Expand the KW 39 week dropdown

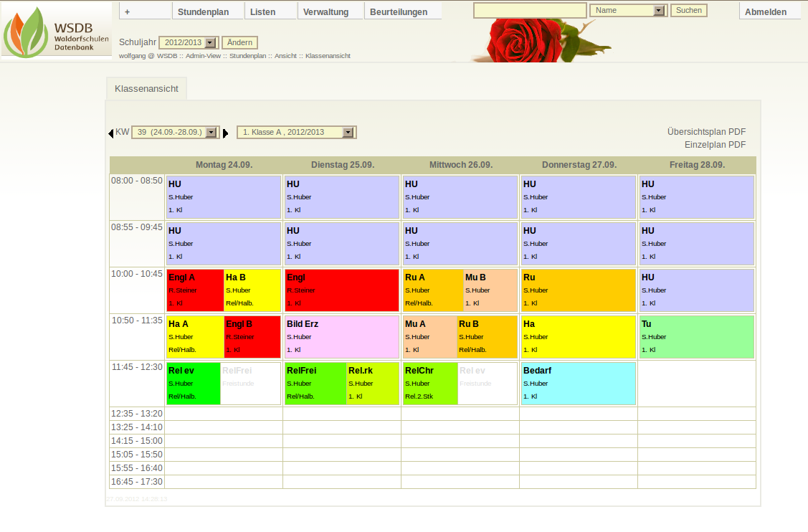tap(175, 132)
